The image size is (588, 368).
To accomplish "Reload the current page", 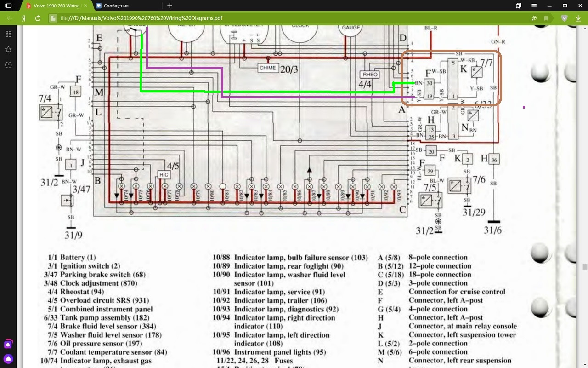I will 38,18.
